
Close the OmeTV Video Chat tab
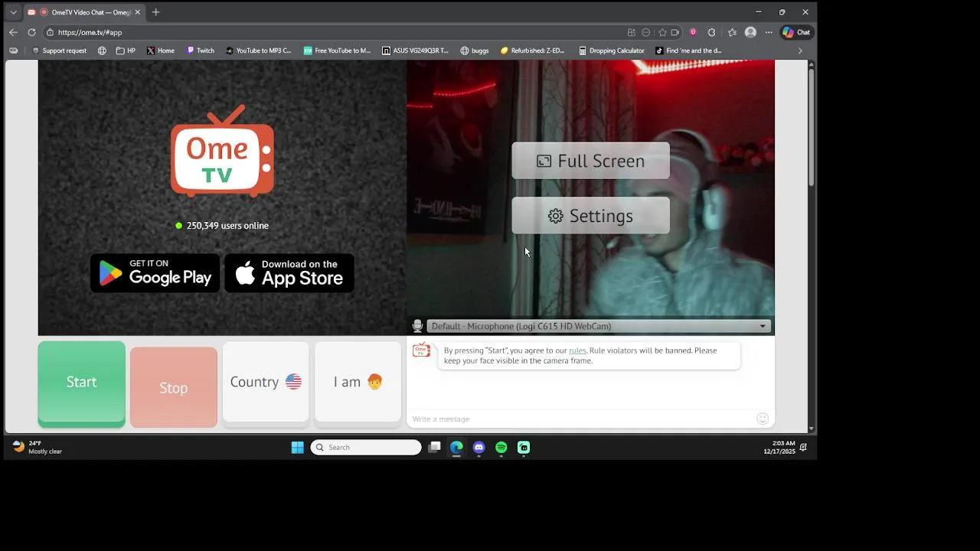point(138,12)
